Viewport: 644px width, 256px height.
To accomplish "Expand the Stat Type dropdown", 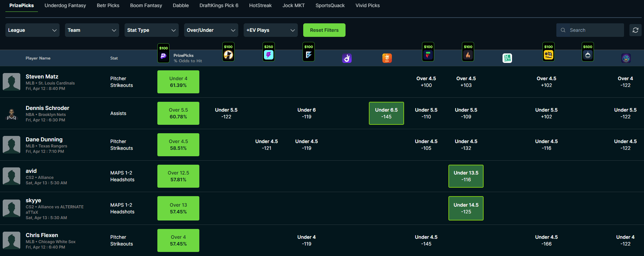I will click(x=151, y=30).
